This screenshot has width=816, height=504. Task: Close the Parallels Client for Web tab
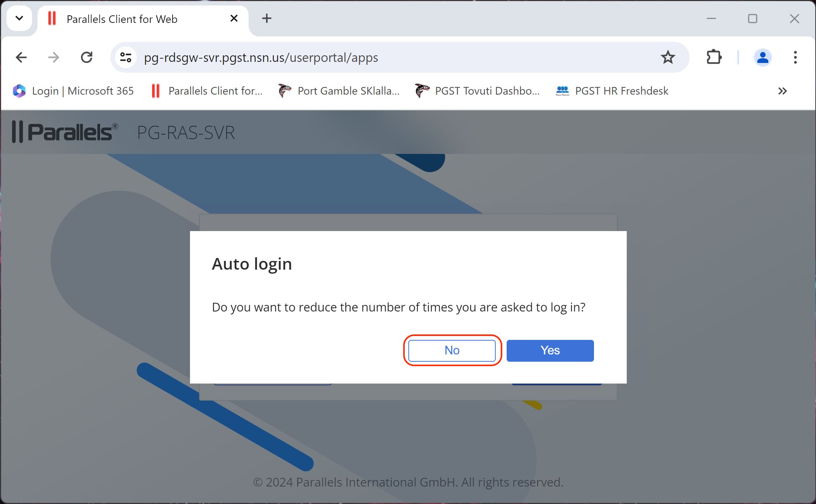(234, 18)
